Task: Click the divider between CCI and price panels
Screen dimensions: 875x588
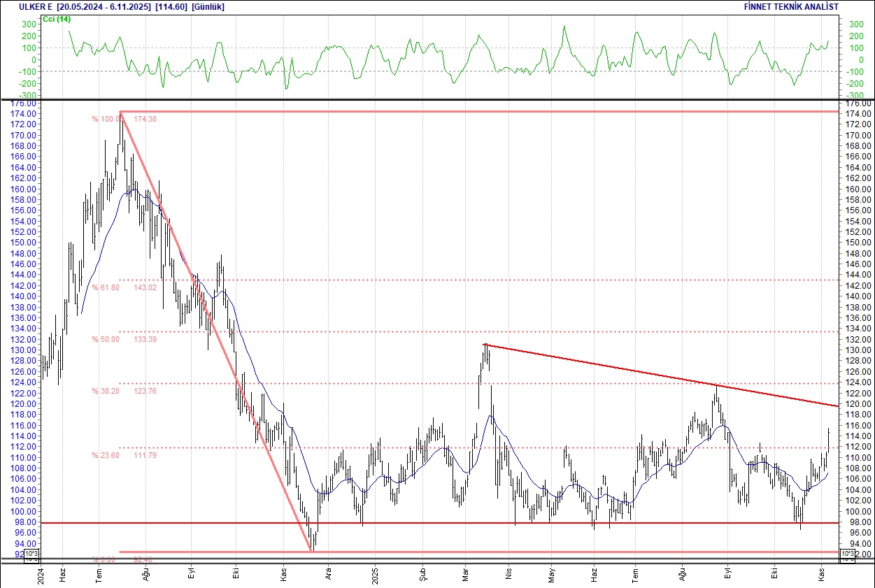Action: tap(437, 99)
